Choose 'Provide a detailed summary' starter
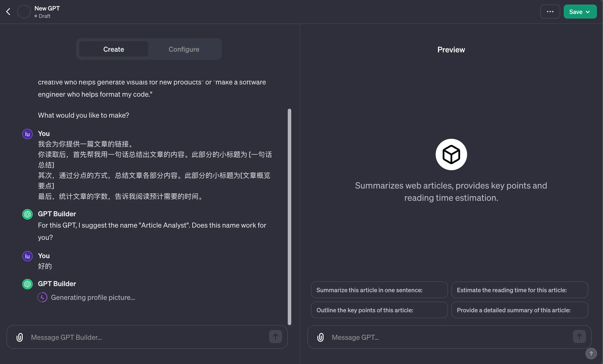 tap(519, 310)
